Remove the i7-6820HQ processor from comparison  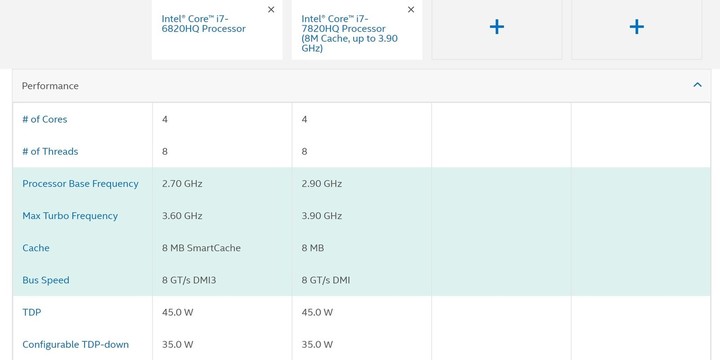(x=271, y=10)
